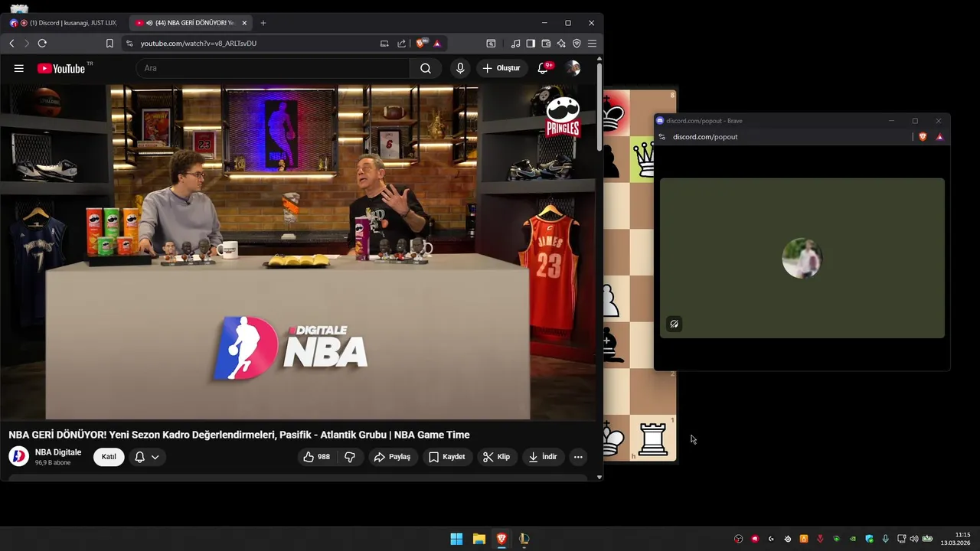Open the Brave tab search toolbar icon
980x551 pixels.
coord(491,44)
